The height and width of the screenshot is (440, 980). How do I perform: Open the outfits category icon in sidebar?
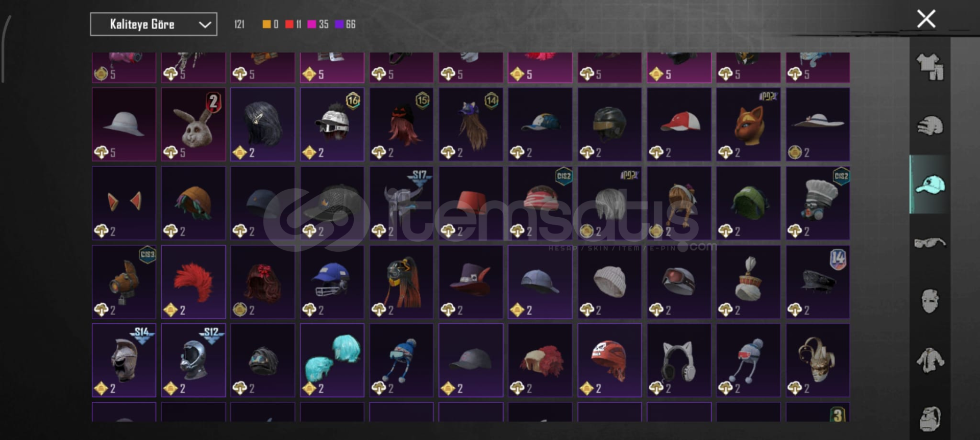coord(930,67)
